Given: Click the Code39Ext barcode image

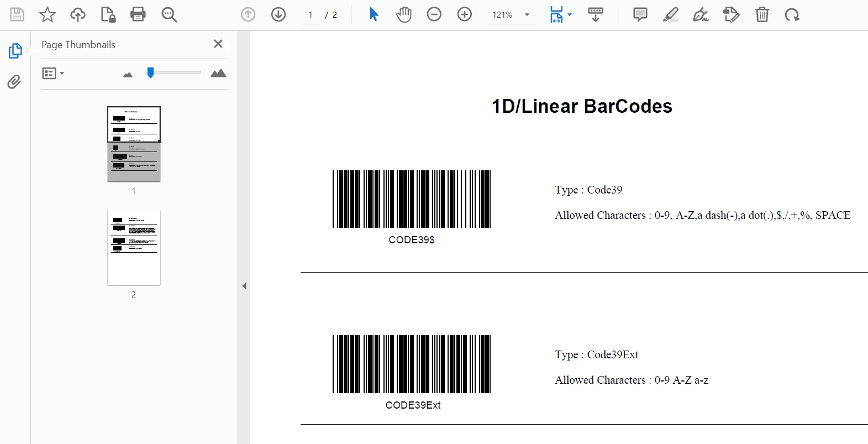Looking at the screenshot, I should (x=412, y=364).
